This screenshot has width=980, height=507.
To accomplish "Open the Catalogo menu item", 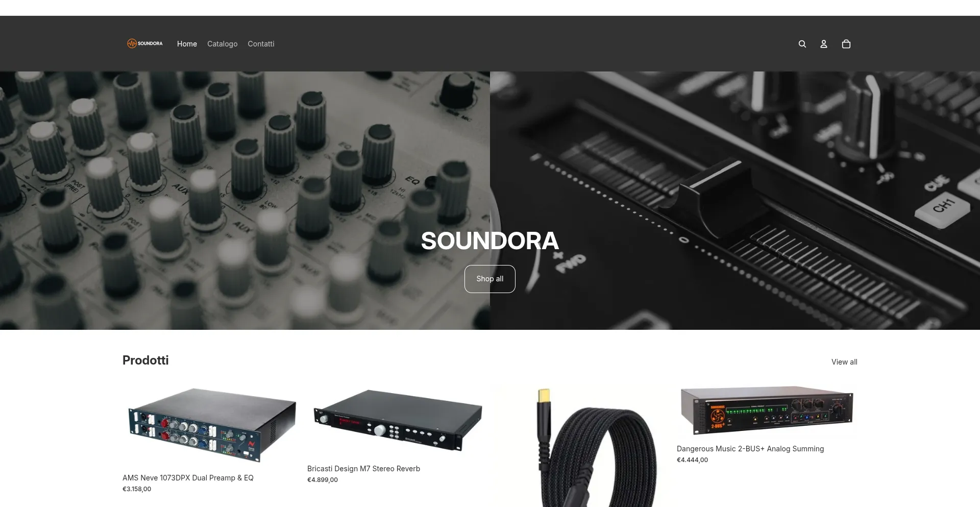I will 222,44.
